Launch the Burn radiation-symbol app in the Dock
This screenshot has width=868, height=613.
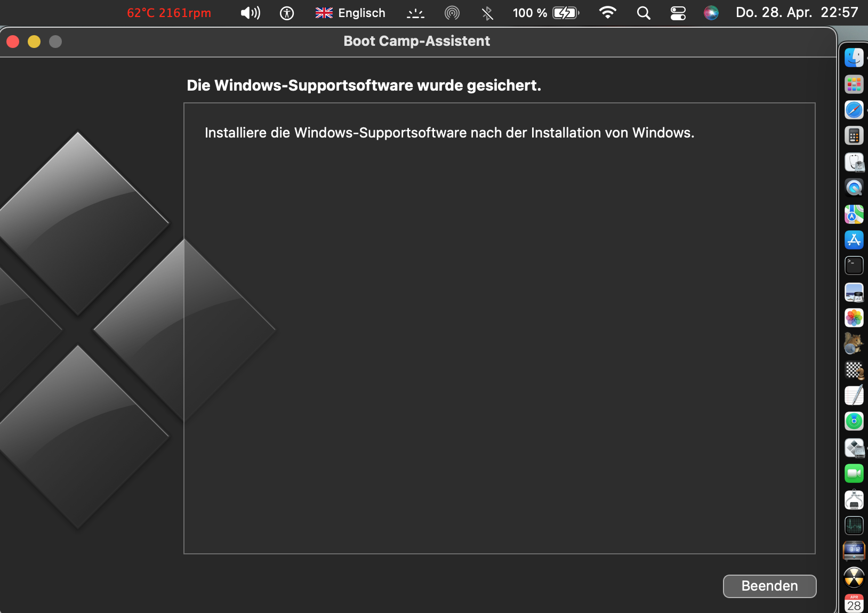click(854, 577)
